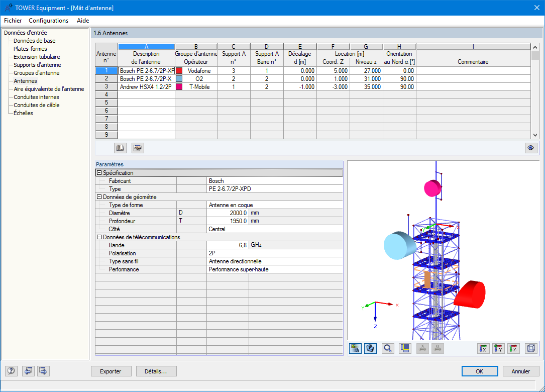Select Aire équivalente de l'antenne item
Viewport: 545px width, 392px height.
tap(49, 88)
